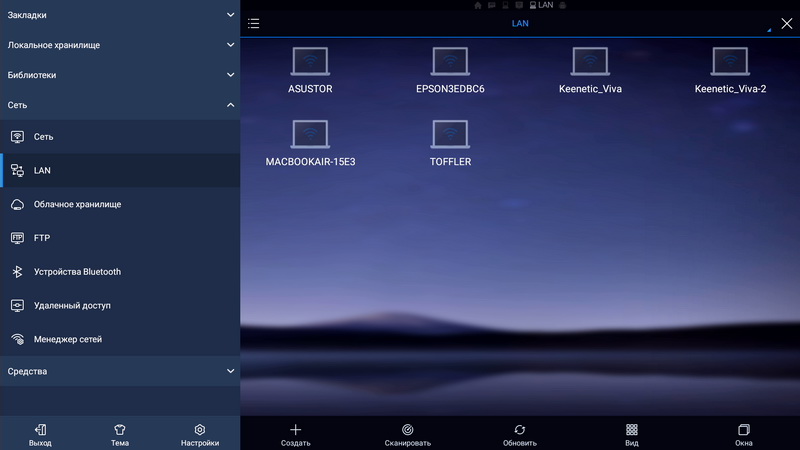This screenshot has height=450, width=800.
Task: Open the Окна windows manager
Action: 743,430
